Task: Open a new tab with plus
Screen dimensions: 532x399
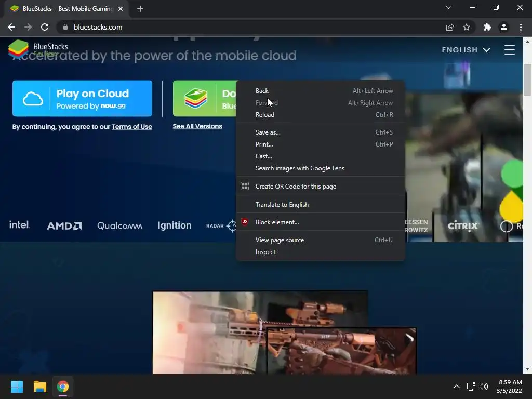Action: point(140,9)
